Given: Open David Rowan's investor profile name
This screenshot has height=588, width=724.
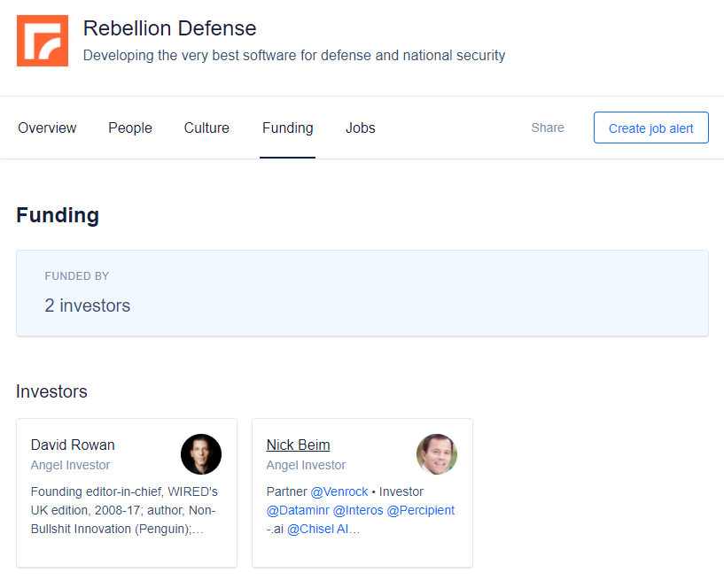Looking at the screenshot, I should (73, 445).
